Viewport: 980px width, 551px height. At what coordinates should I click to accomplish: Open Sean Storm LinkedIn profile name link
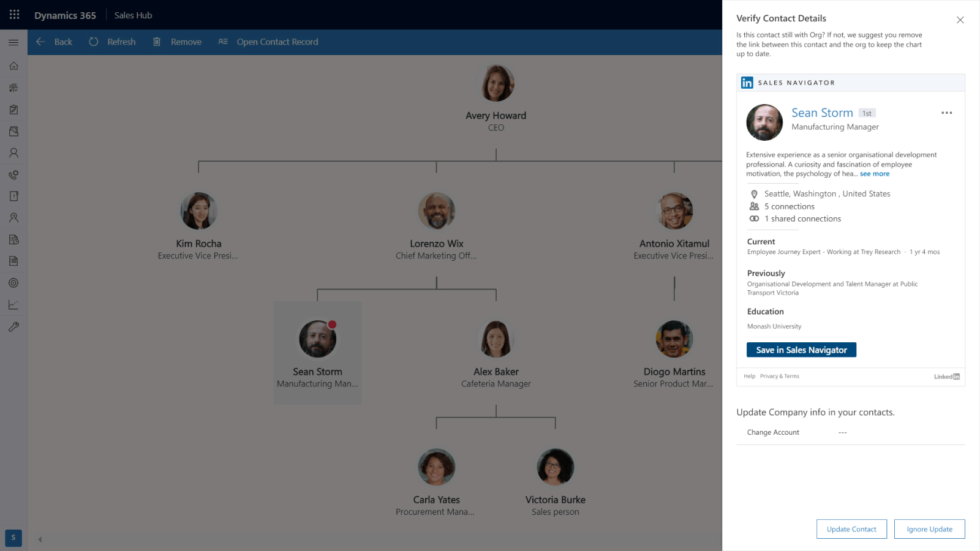tap(822, 113)
